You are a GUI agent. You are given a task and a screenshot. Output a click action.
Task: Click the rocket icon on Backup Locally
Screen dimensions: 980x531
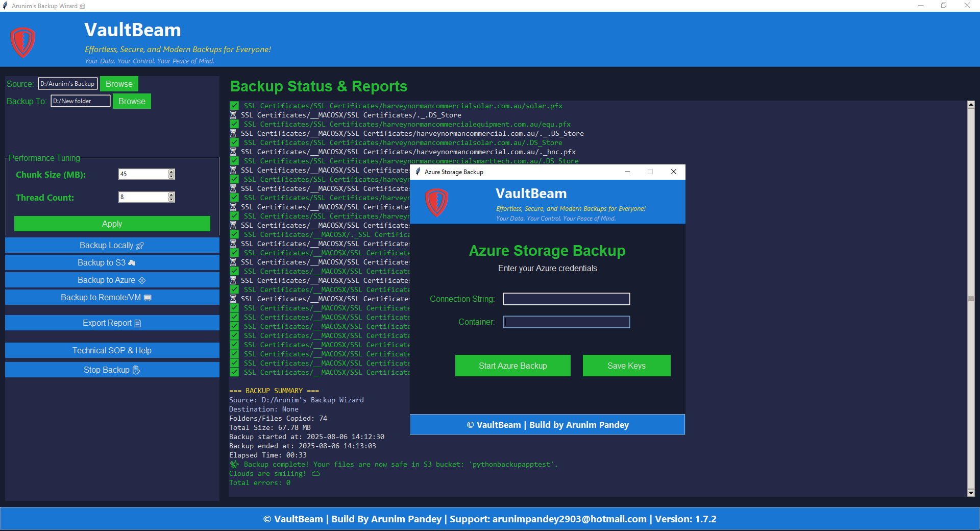140,245
